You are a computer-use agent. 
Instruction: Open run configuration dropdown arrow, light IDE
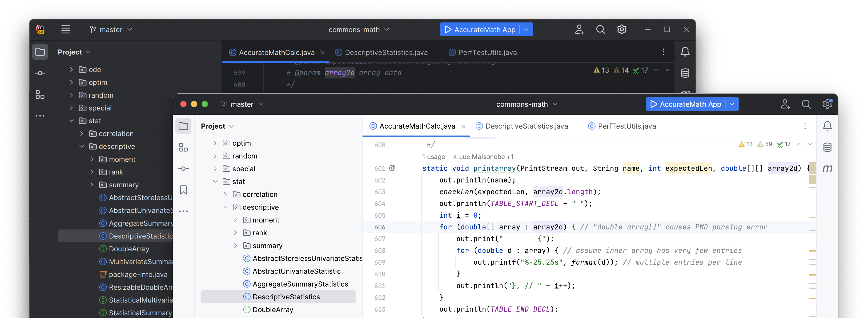click(732, 104)
